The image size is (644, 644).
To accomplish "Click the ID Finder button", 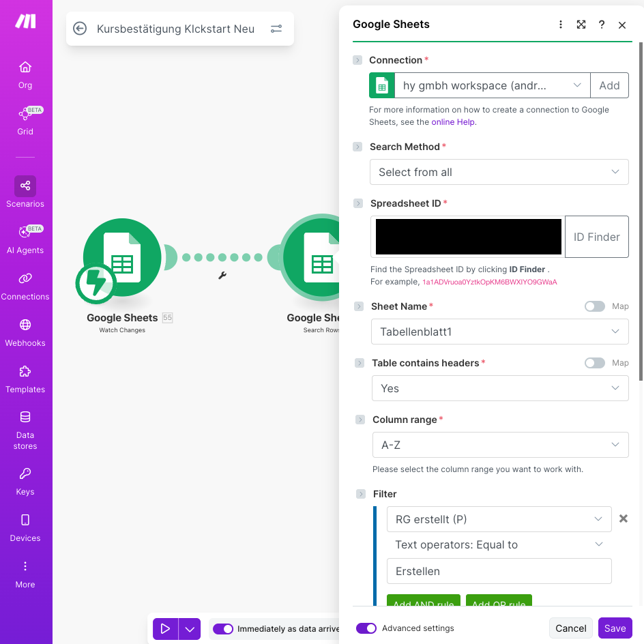I will coord(597,237).
